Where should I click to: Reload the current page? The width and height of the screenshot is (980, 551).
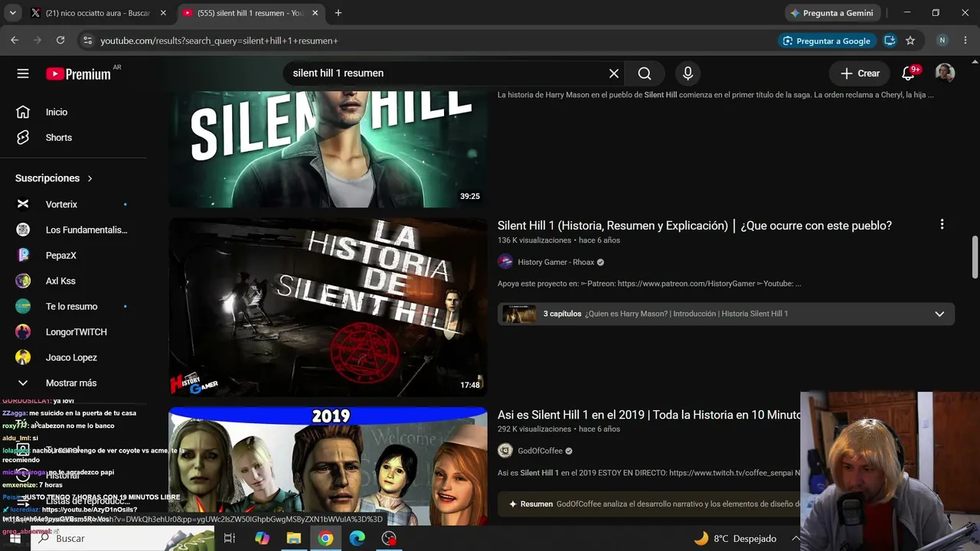[x=60, y=41]
